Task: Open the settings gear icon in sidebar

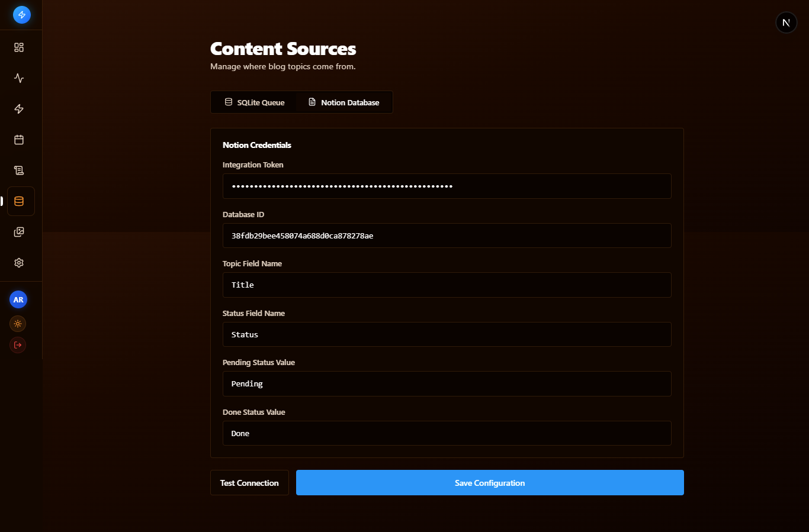Action: coord(19,263)
